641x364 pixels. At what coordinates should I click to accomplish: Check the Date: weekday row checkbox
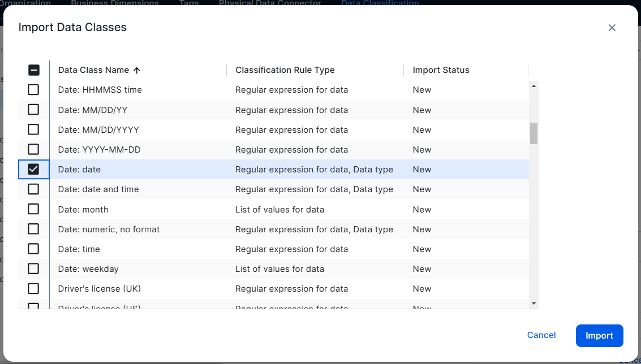33,268
